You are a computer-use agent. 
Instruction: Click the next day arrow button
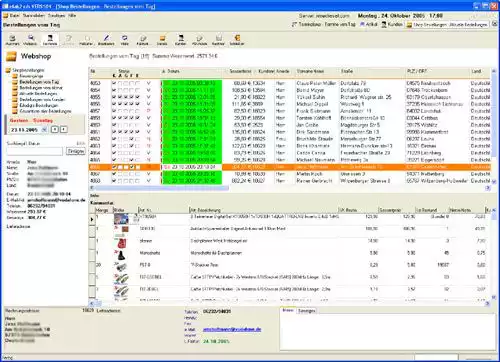(64, 129)
